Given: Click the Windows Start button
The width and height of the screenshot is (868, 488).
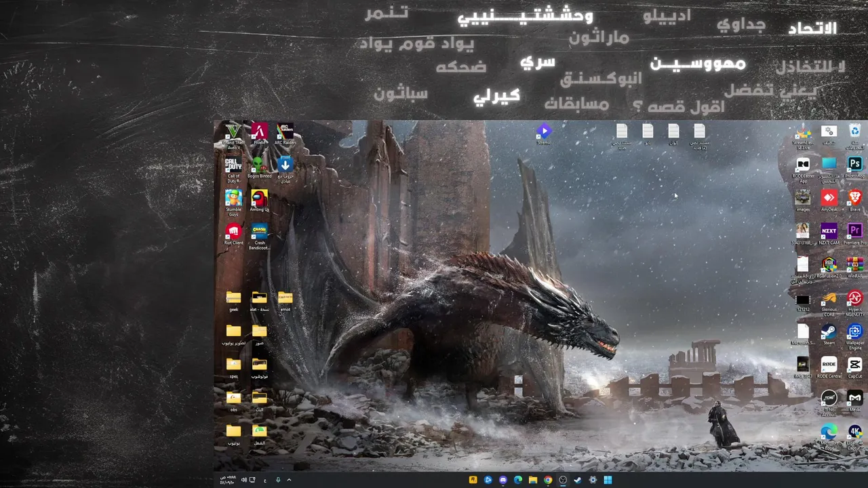Looking at the screenshot, I should point(608,480).
